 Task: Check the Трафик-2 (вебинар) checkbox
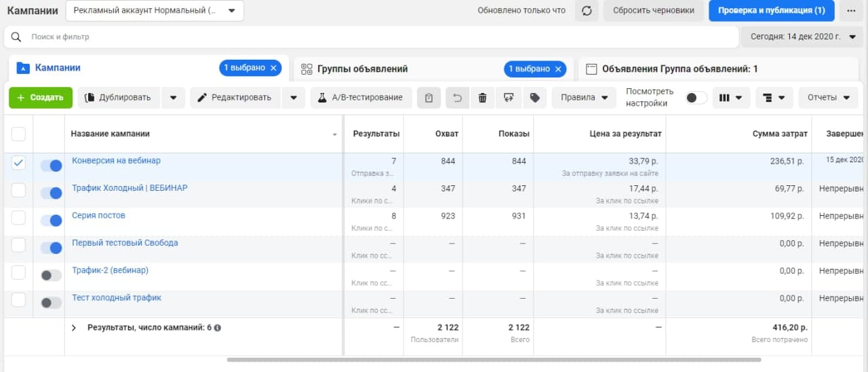(18, 272)
